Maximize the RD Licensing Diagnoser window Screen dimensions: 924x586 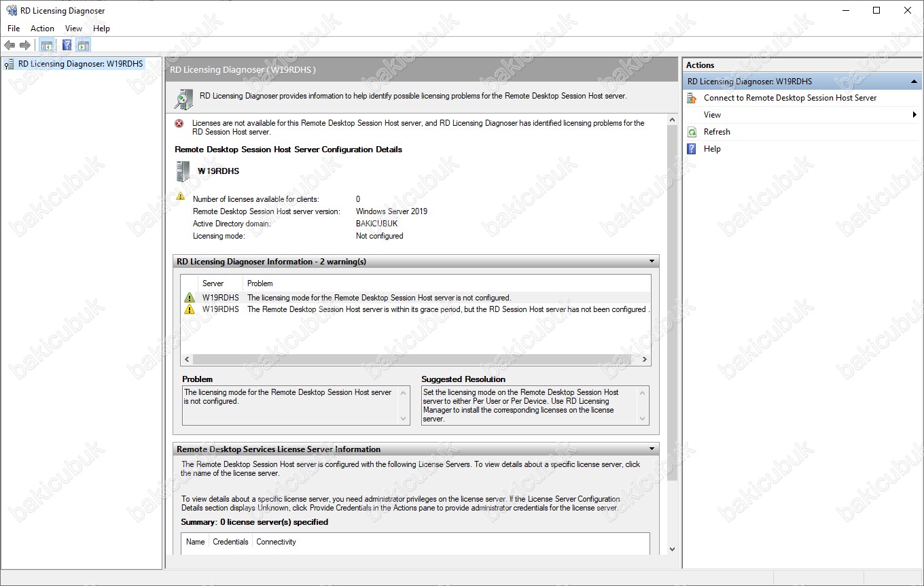click(x=876, y=10)
